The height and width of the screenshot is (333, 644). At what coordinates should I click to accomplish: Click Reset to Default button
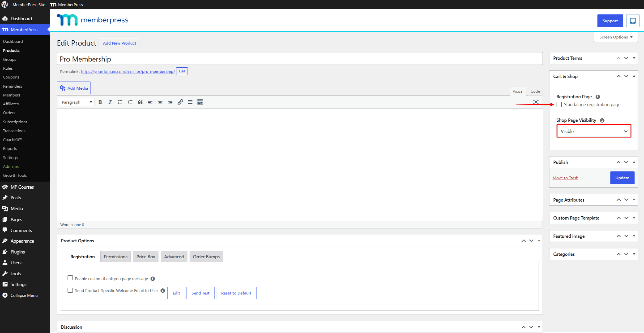coord(236,293)
